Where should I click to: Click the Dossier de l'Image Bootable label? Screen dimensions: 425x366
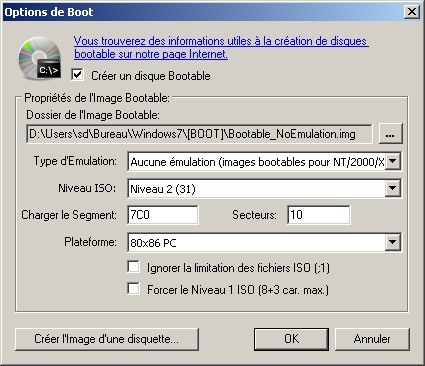pos(93,115)
